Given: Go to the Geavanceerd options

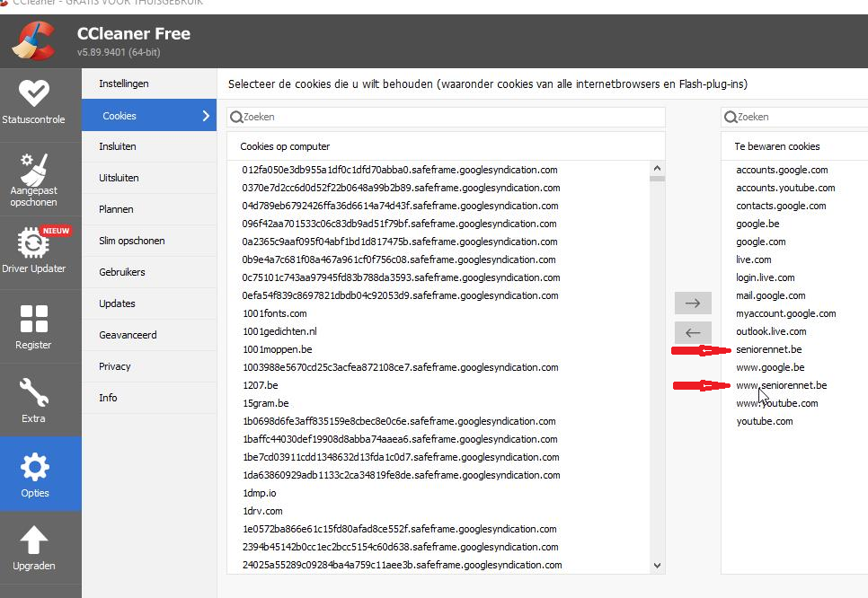Looking at the screenshot, I should pyautogui.click(x=128, y=335).
